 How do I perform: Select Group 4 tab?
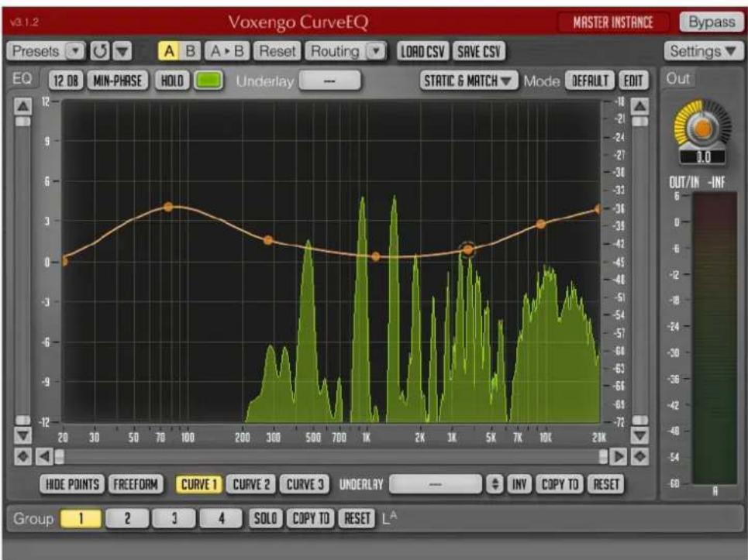[x=221, y=518]
